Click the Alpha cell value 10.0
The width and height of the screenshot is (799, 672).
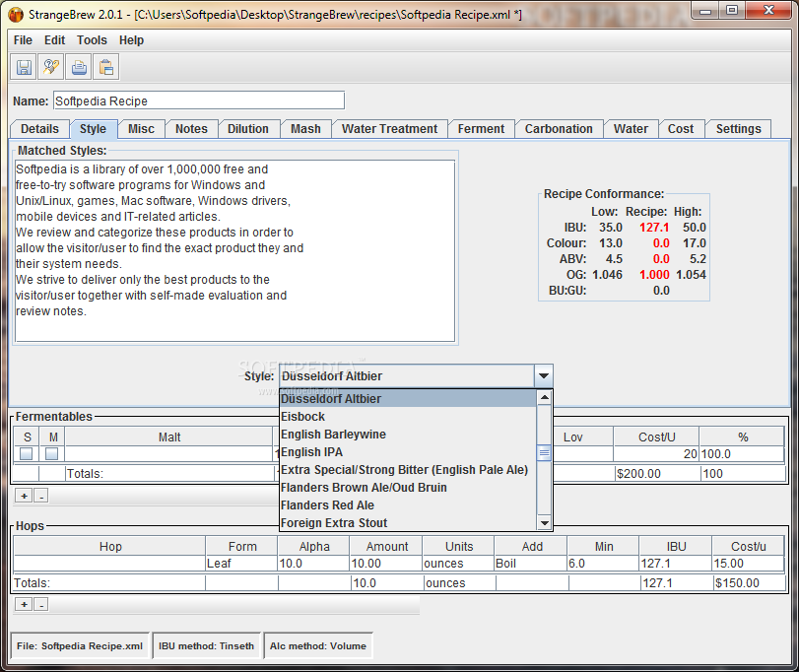(313, 564)
